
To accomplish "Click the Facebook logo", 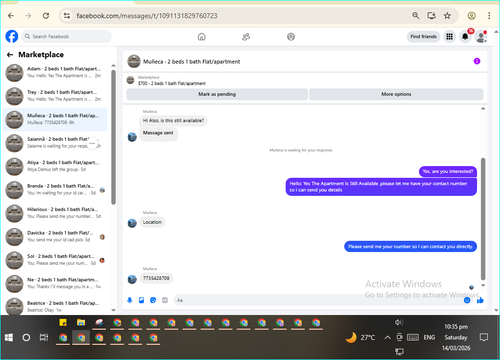I will [x=12, y=36].
